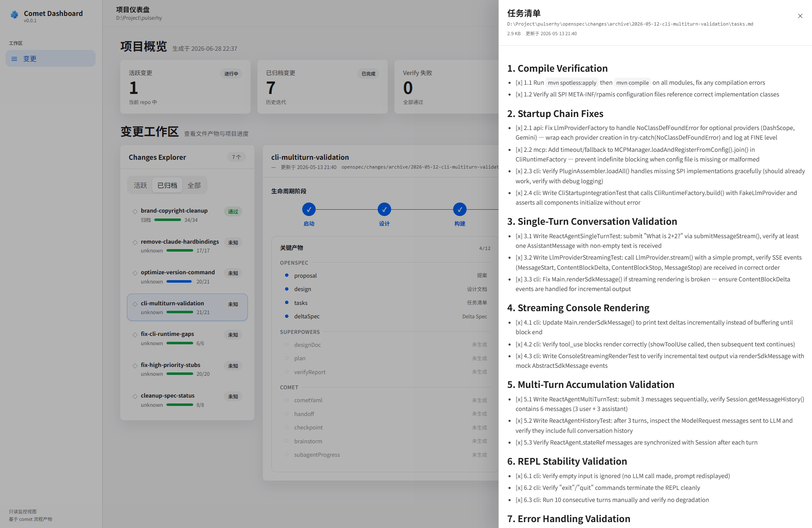Viewport: 812px width, 528px height.
Task: Click the blue dot next to tasks
Action: point(287,303)
